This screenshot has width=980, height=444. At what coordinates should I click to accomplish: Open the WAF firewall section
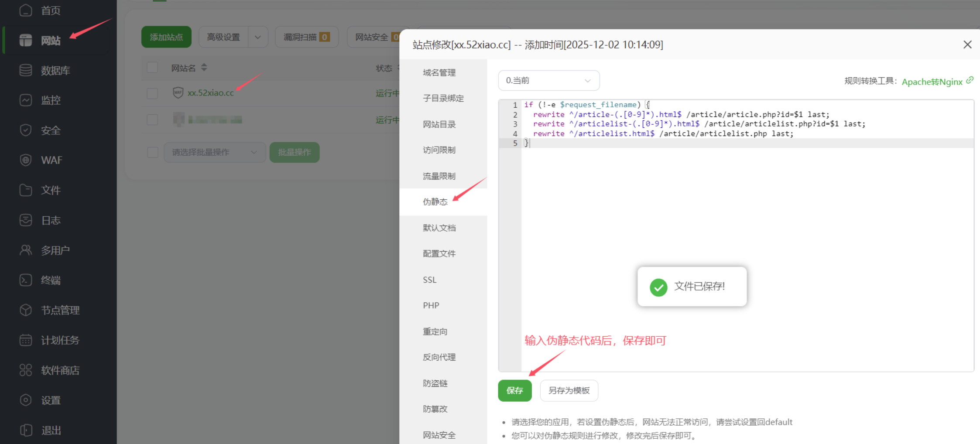[51, 160]
